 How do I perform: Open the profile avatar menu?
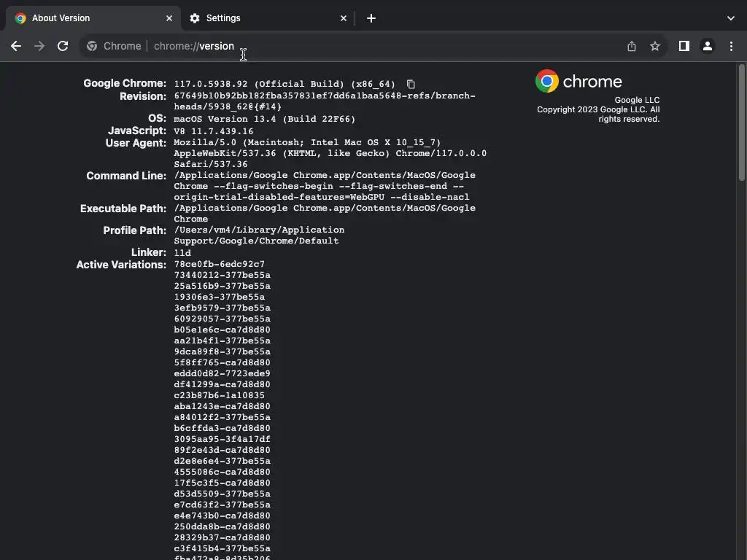click(x=708, y=46)
